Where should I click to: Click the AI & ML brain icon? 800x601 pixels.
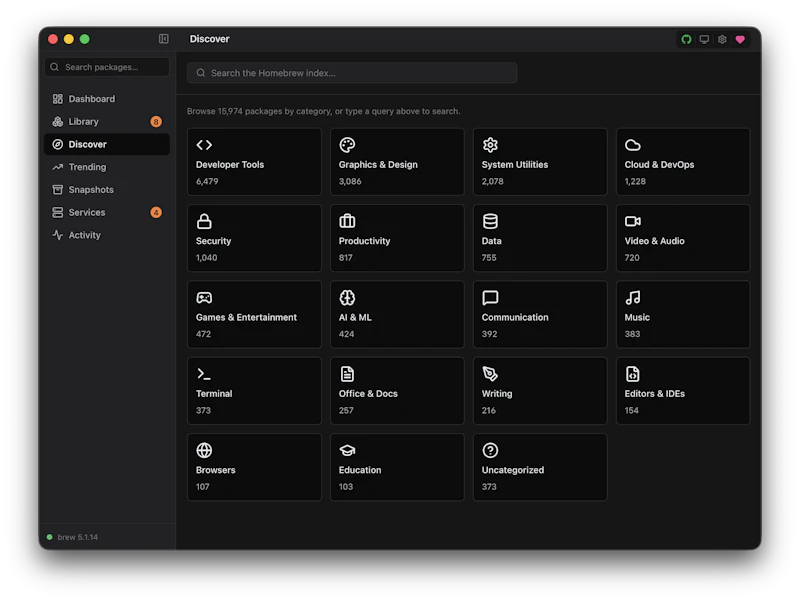(347, 297)
